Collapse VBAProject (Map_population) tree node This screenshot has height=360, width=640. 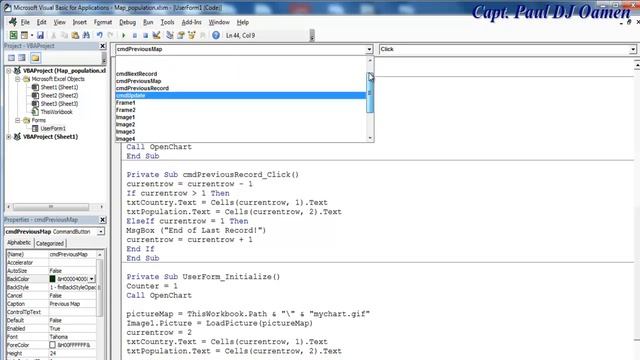click(9, 71)
